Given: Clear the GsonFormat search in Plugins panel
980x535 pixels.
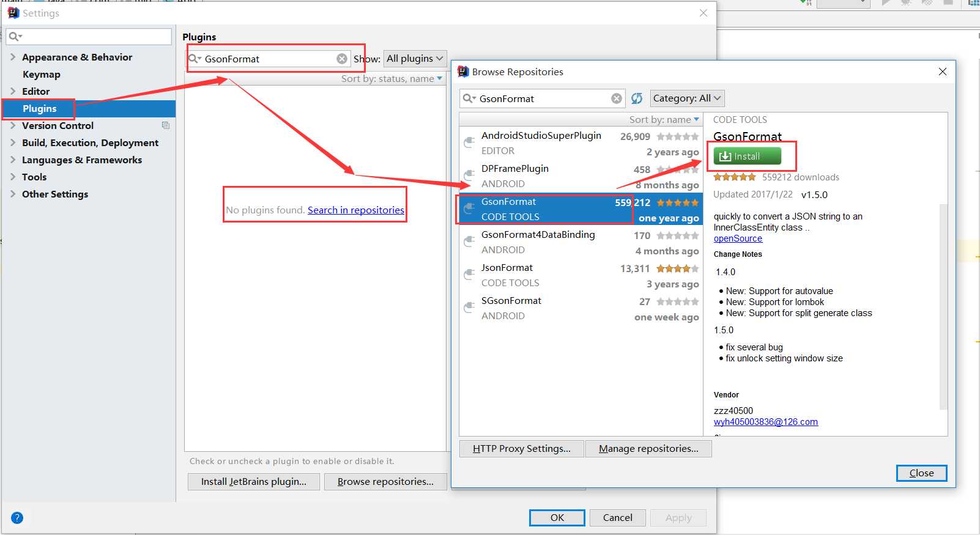Looking at the screenshot, I should tap(342, 59).
